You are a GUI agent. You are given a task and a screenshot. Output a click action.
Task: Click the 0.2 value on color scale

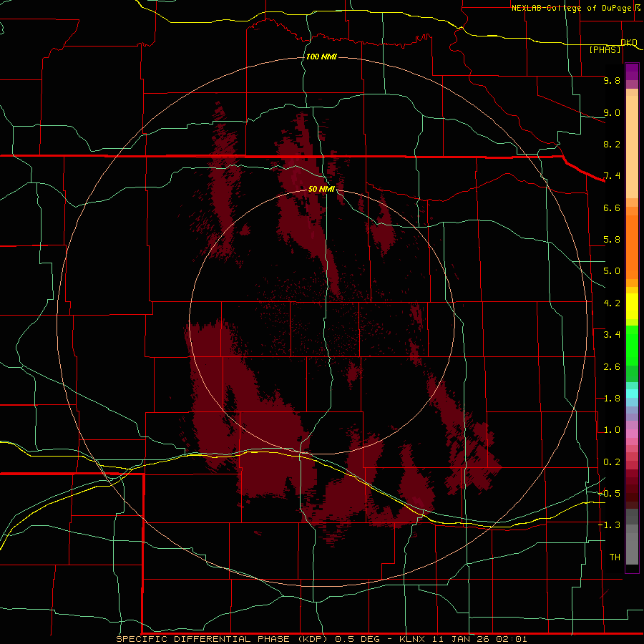(x=612, y=462)
